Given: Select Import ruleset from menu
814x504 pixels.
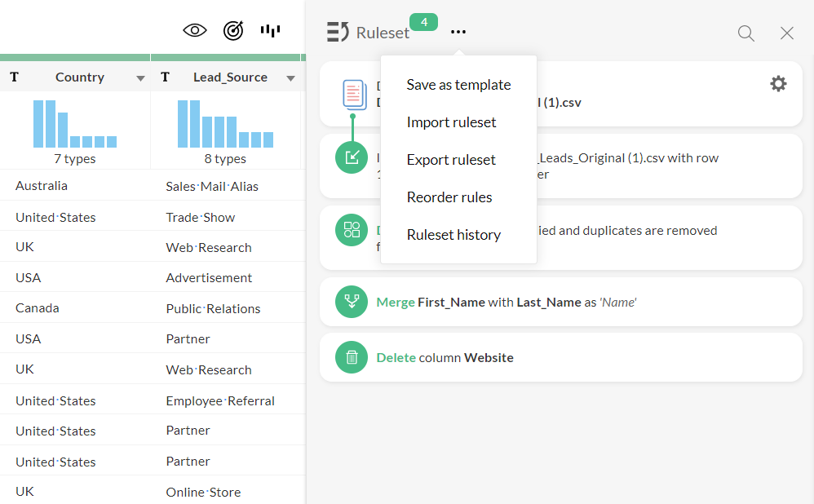Looking at the screenshot, I should coord(451,122).
